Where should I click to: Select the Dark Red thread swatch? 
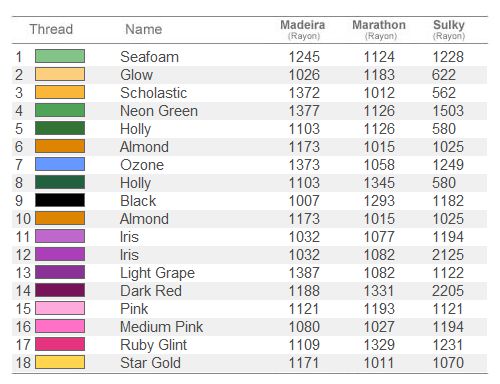(60, 290)
